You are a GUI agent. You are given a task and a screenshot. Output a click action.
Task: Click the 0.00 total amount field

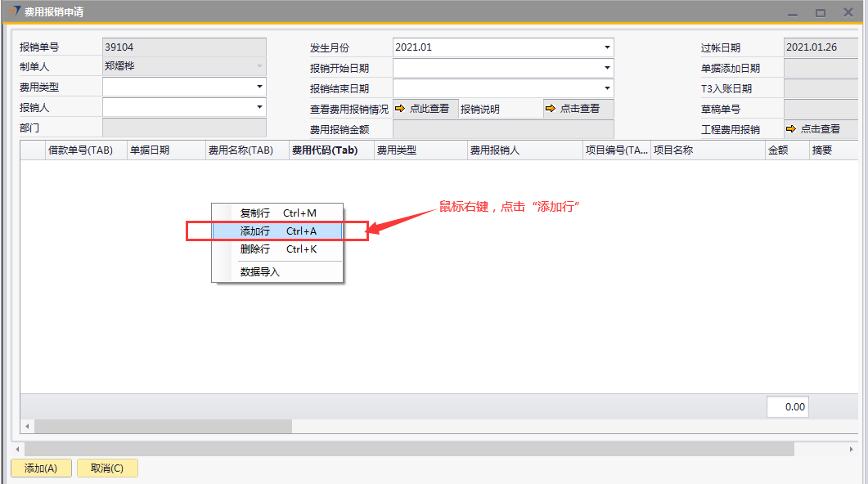click(788, 406)
